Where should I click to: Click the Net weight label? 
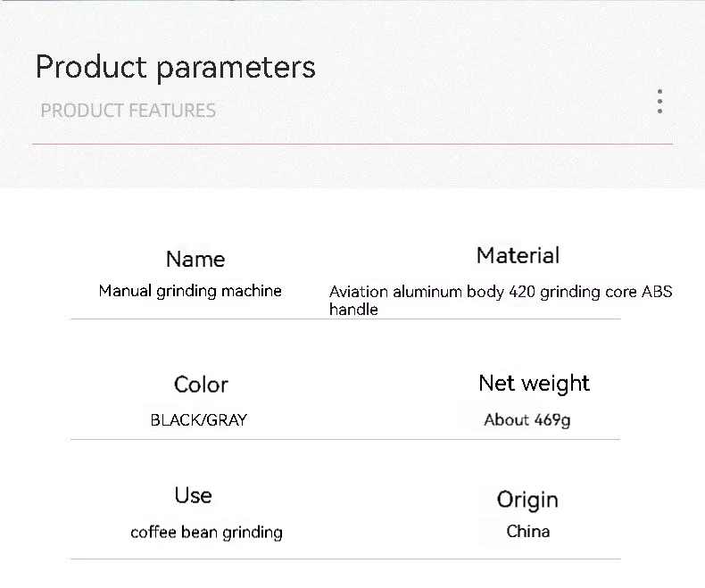pos(534,384)
